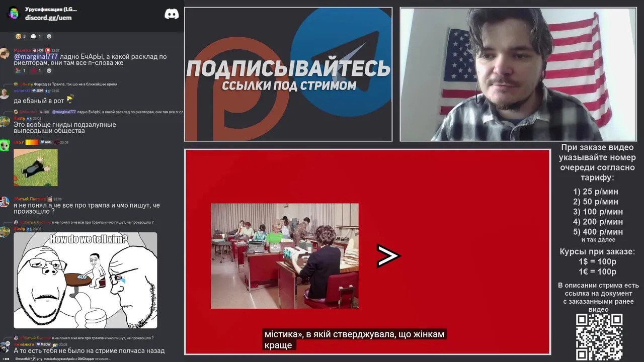Click the ARG role badge in chat
The width and height of the screenshot is (644, 362).
point(46,142)
